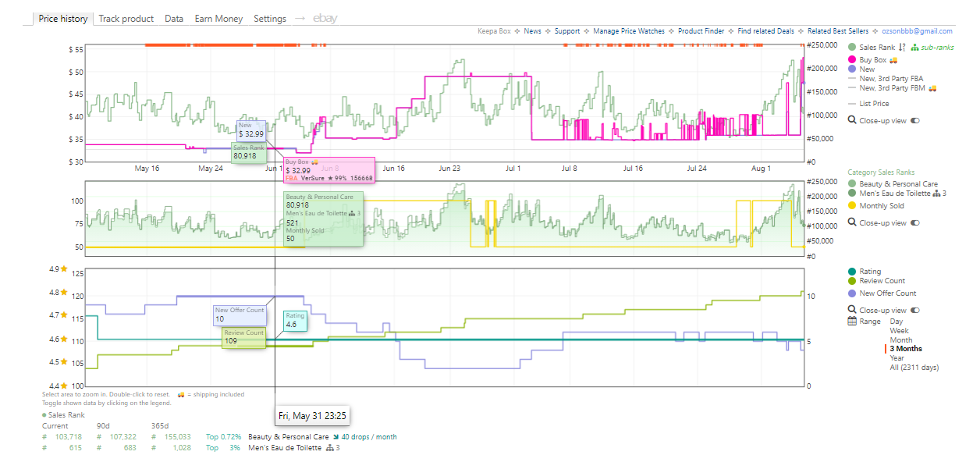Enable Close-up view switch for price chart

[914, 121]
